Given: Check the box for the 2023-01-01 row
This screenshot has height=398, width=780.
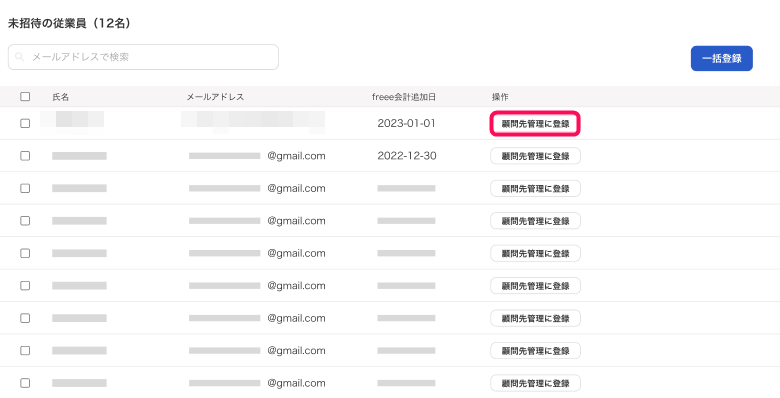Looking at the screenshot, I should [x=25, y=123].
